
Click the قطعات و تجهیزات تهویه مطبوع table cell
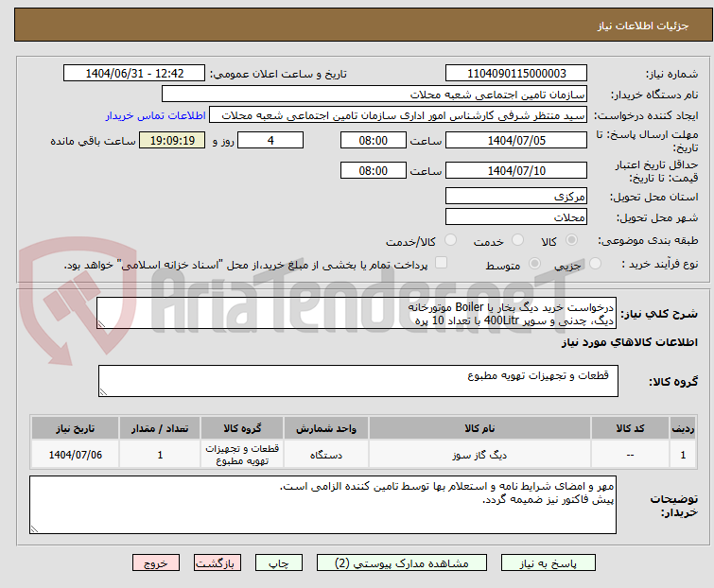(x=242, y=455)
